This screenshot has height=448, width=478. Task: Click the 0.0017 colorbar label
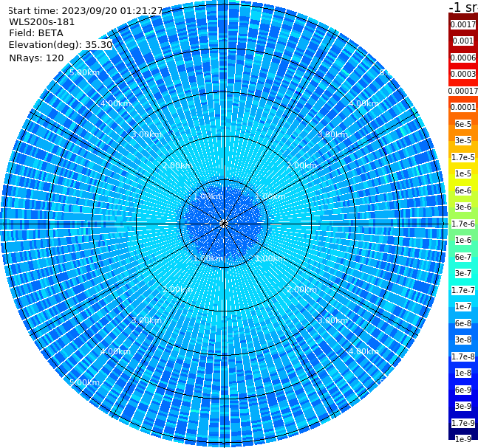(x=463, y=24)
